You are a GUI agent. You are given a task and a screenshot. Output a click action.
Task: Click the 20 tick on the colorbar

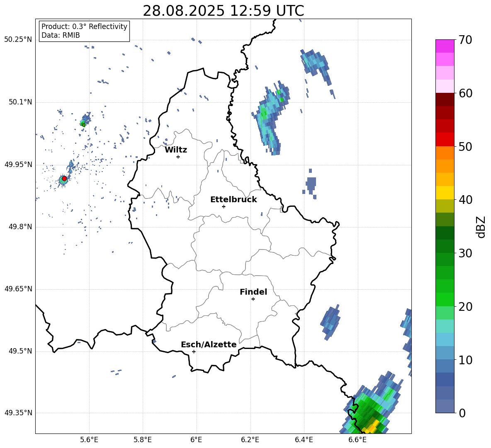coord(465,307)
